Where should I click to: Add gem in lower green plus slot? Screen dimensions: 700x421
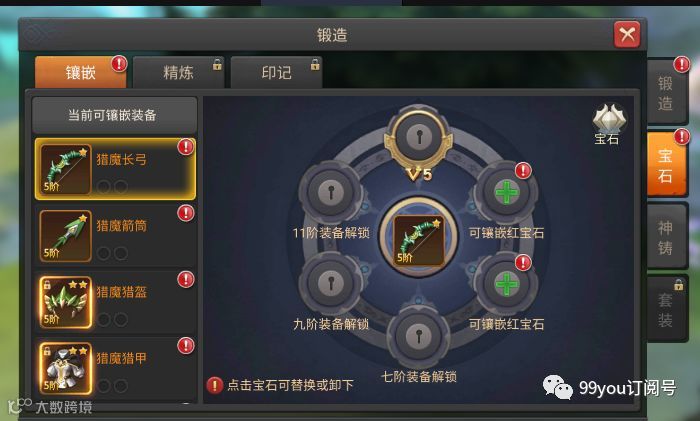coord(506,284)
